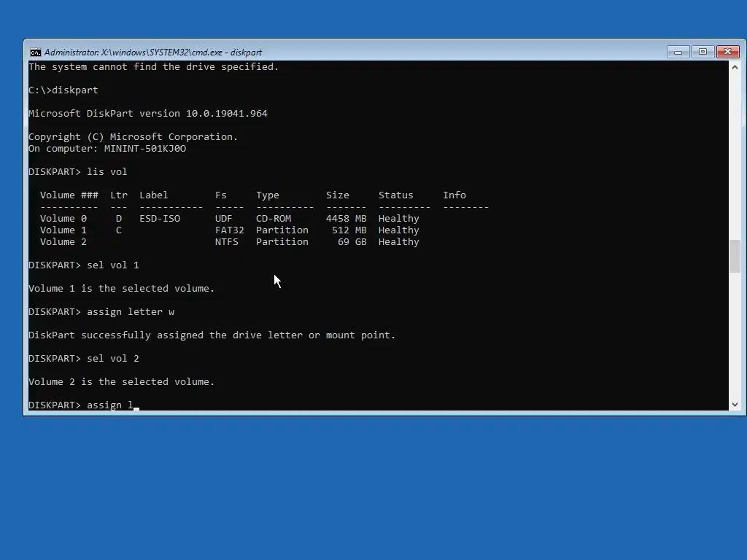747x560 pixels.
Task: Click the 'UDF' file system cell
Action: tap(223, 219)
